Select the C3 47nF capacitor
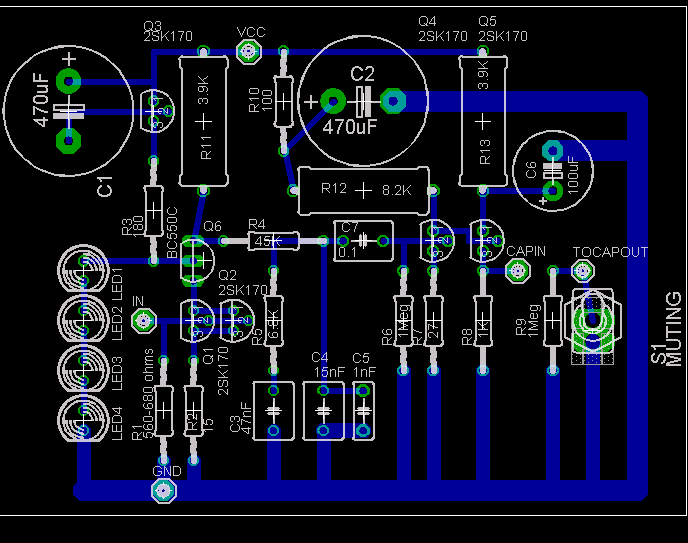This screenshot has width=688, height=543. 274,411
